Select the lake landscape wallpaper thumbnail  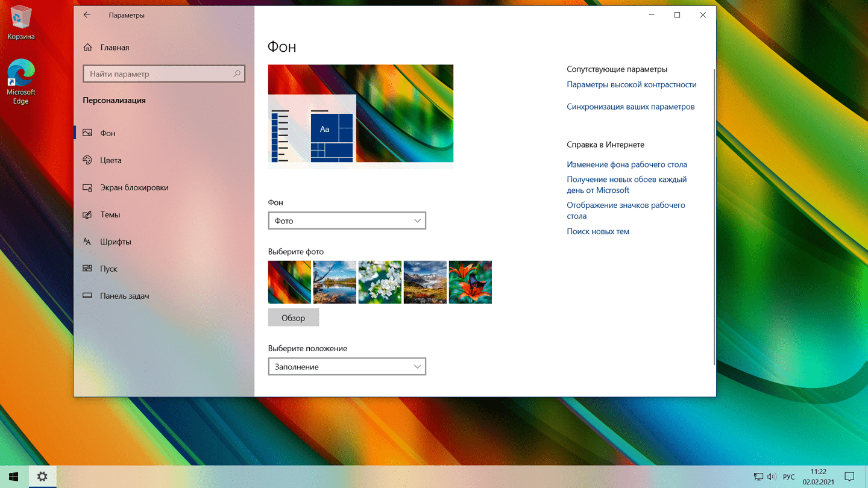point(335,282)
